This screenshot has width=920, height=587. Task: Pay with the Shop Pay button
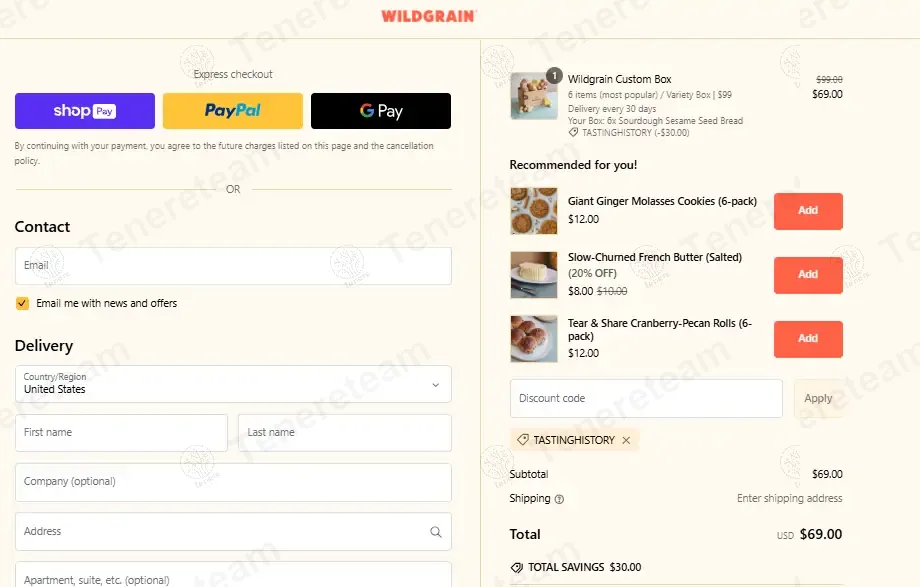[x=85, y=111]
